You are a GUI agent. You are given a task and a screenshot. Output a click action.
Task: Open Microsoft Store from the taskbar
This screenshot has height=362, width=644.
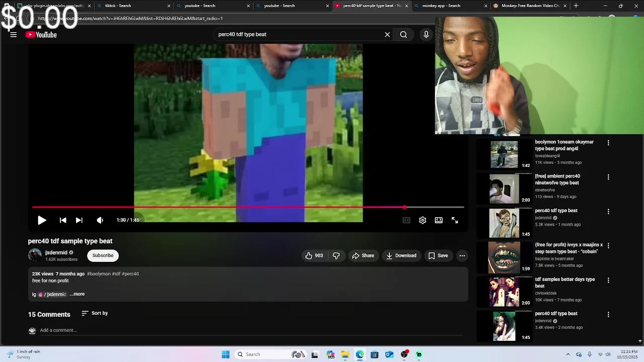point(374,354)
